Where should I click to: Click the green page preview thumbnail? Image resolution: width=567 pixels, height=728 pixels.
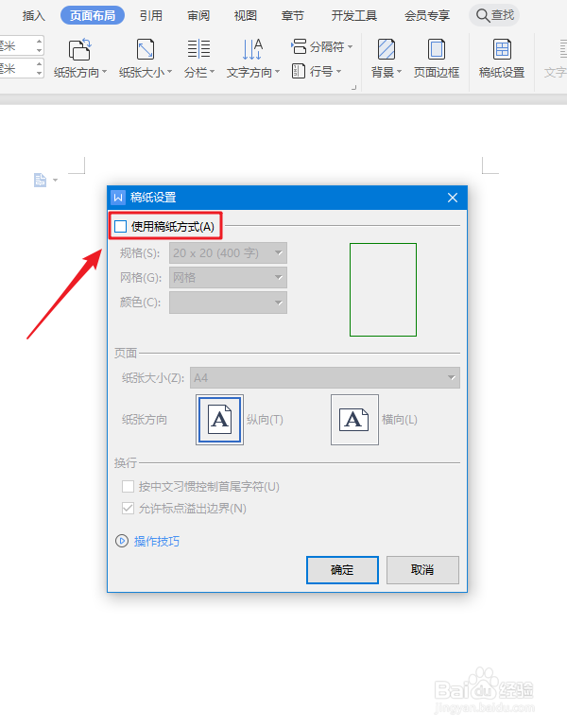[x=384, y=289]
